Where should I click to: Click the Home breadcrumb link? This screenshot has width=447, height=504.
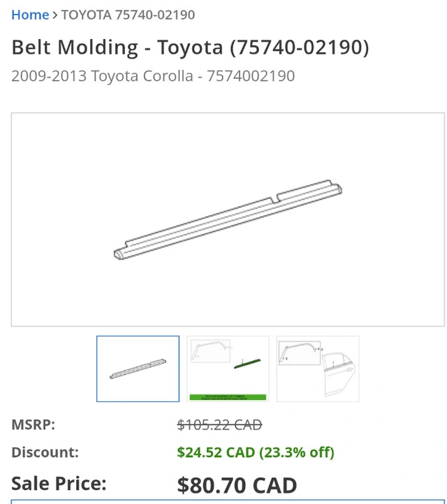point(30,15)
